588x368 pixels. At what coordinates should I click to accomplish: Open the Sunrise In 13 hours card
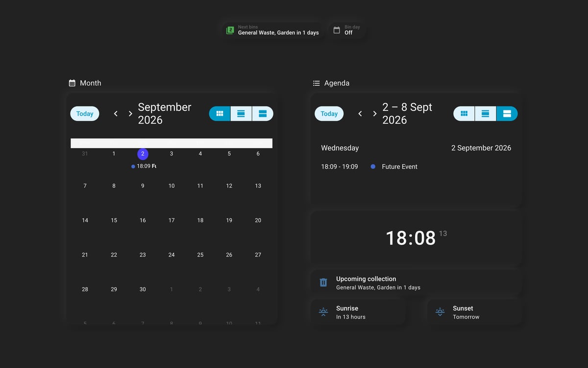coord(358,312)
